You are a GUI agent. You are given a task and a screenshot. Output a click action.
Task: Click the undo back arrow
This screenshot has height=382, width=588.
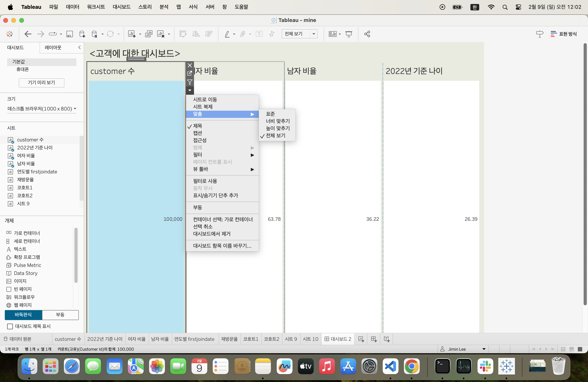28,34
